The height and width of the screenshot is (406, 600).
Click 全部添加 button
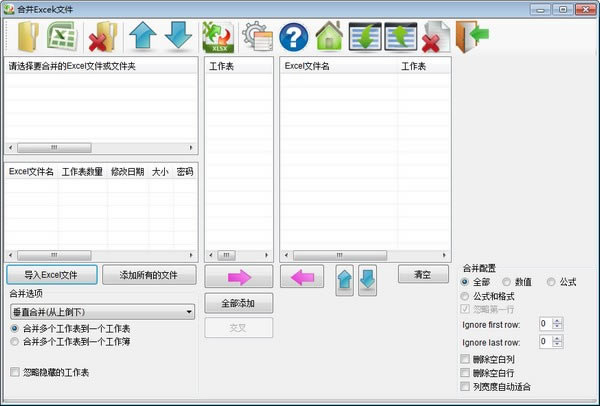point(239,303)
